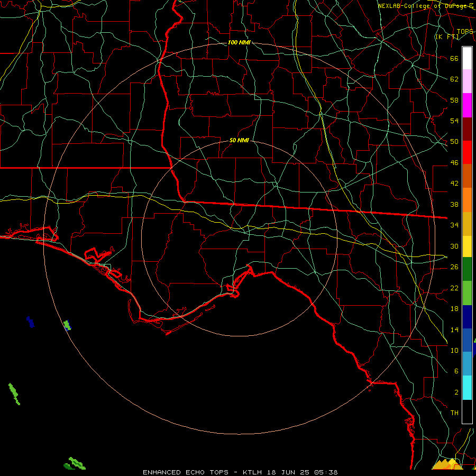Pick the light blue legend swatch
Screen dimensions: 476x476
click(x=467, y=364)
